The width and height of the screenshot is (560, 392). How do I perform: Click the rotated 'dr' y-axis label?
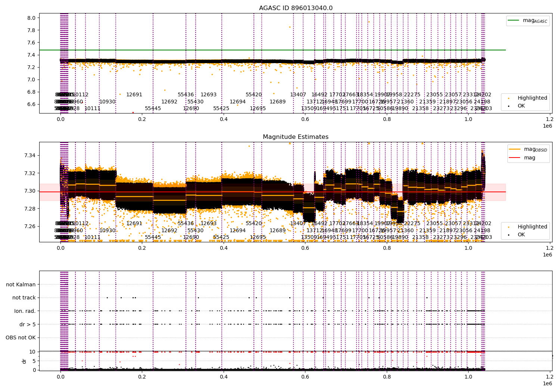click(x=24, y=361)
